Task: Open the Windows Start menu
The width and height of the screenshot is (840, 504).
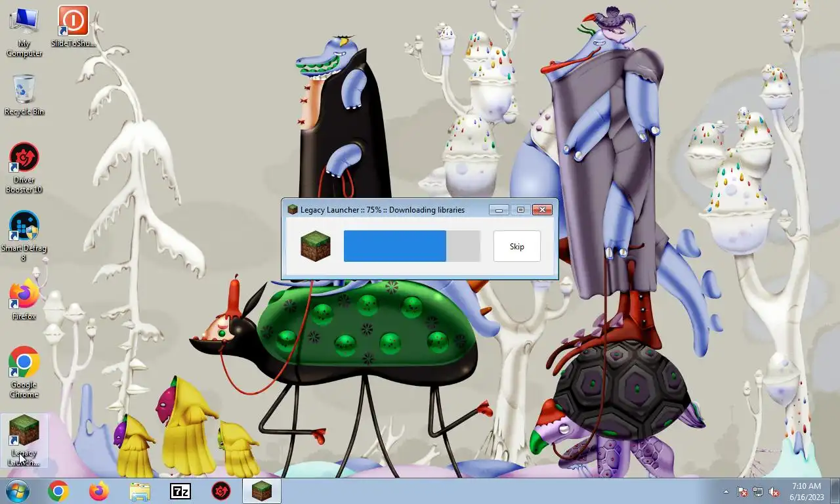Action: tap(18, 491)
